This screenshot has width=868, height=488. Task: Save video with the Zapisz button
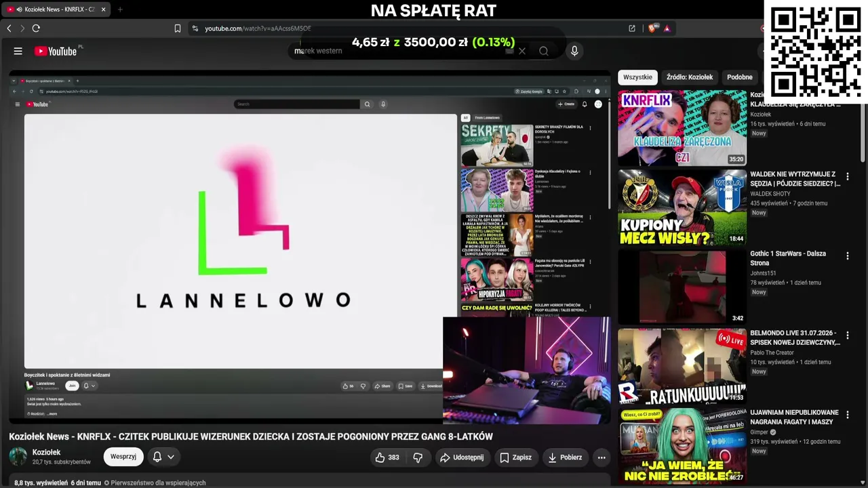[515, 457]
